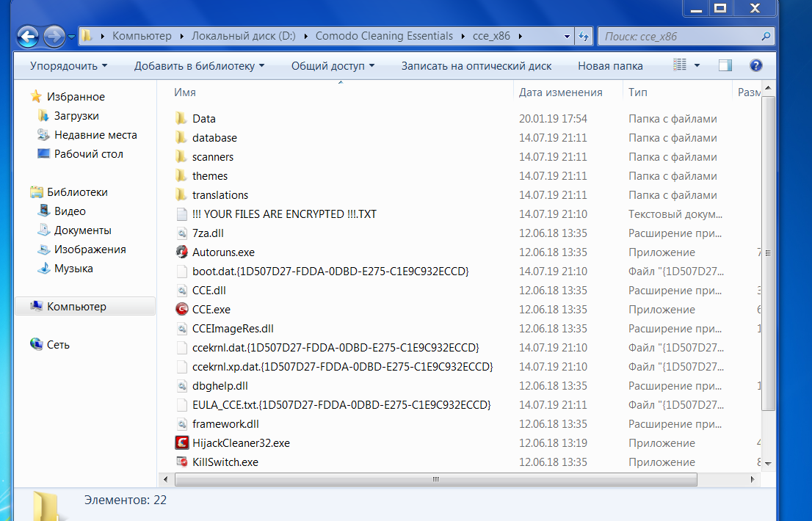
Task: Select the CCEImageRes.dll file icon
Action: pos(182,329)
